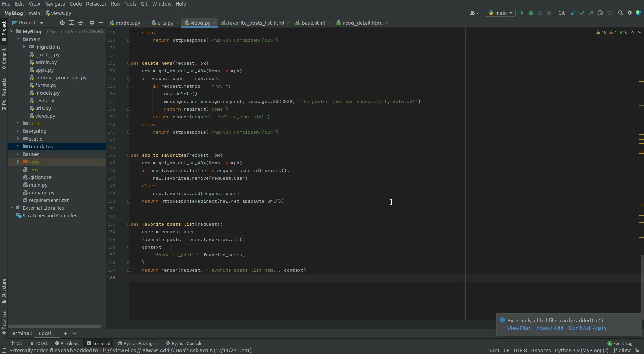Open the user account icon dropdown

[474, 13]
